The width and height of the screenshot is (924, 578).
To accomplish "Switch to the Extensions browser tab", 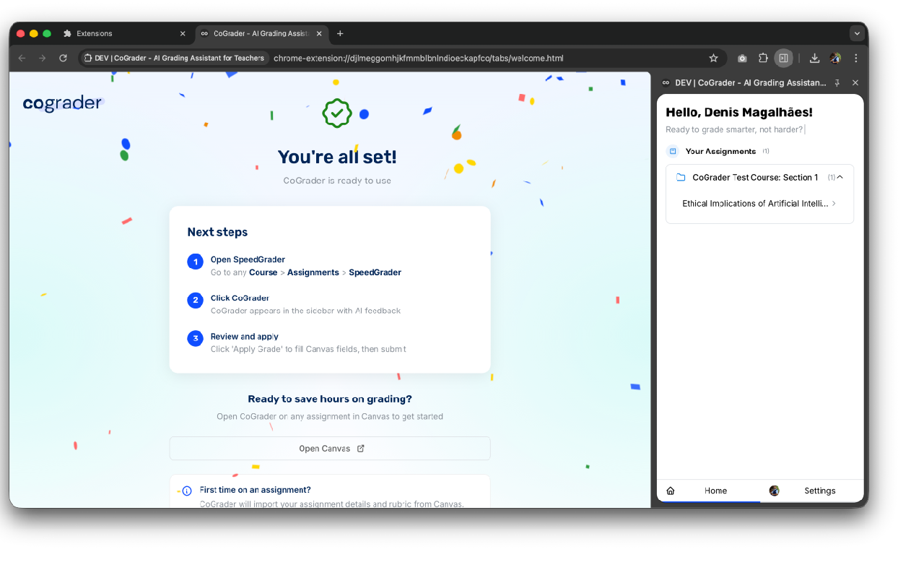I will click(123, 33).
